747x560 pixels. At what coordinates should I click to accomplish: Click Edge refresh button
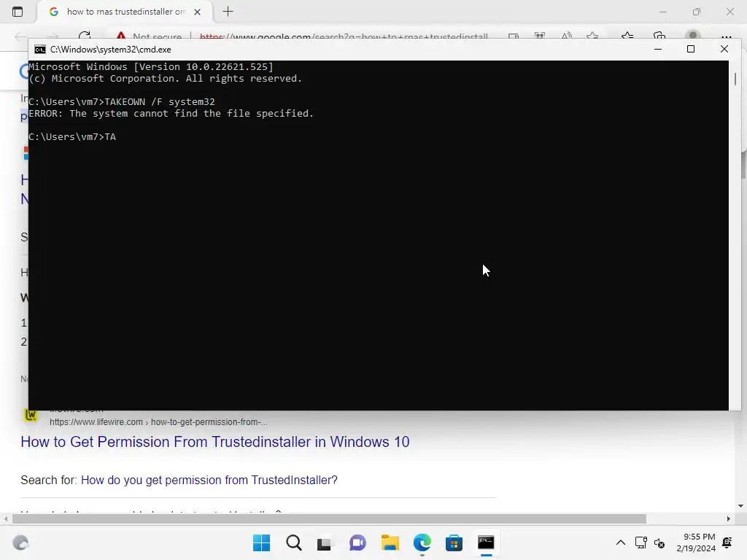click(x=85, y=36)
